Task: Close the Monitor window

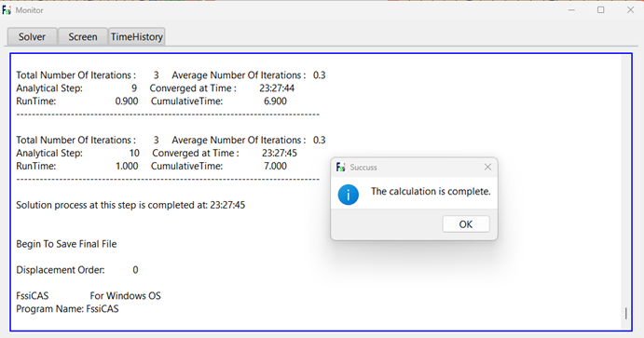Action: tap(630, 10)
